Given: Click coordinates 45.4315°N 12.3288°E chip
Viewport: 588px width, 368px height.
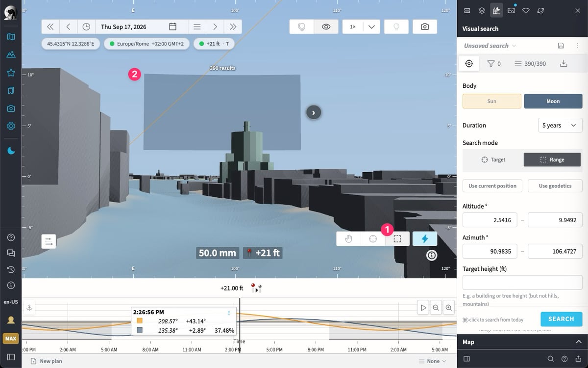Looking at the screenshot, I should [71, 44].
